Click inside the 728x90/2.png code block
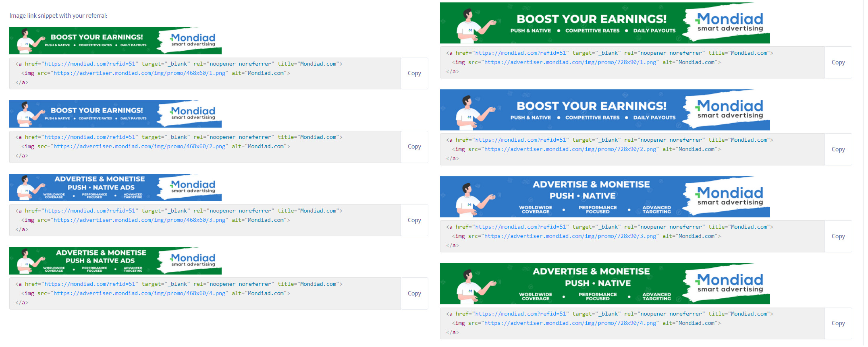Viewport: 868px width, 347px height. click(x=632, y=149)
